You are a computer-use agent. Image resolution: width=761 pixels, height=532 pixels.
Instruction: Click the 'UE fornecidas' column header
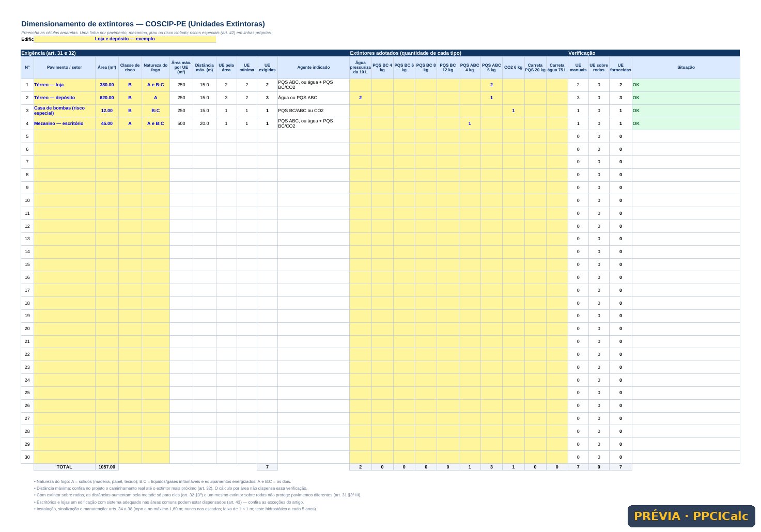620,68
